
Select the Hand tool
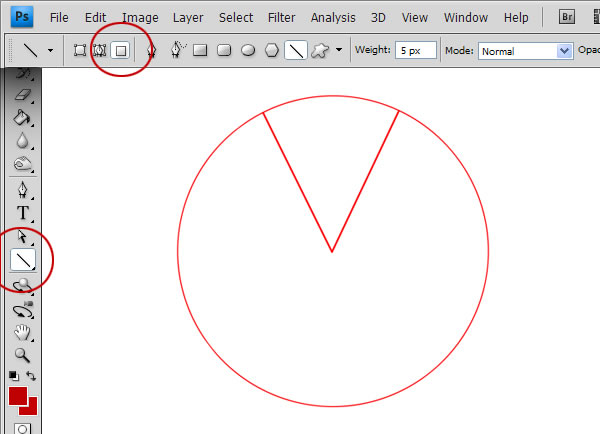point(22,333)
